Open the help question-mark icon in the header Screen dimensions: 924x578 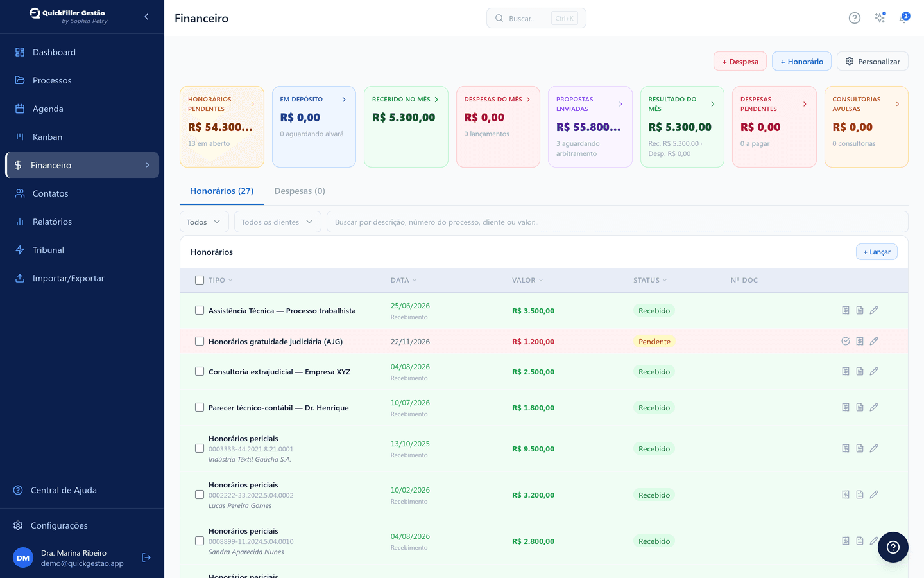coord(854,18)
